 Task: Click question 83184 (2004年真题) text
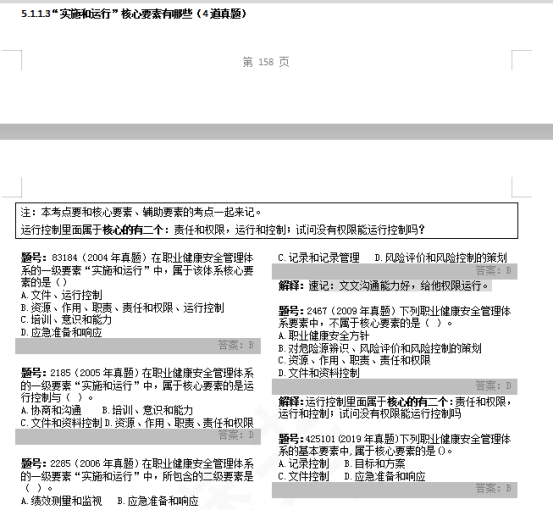pos(137,270)
